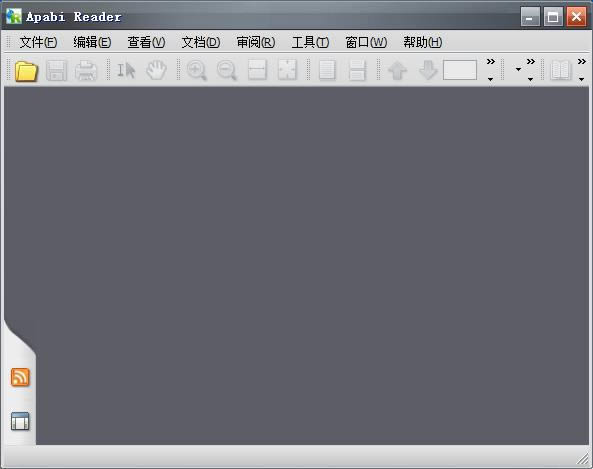Image resolution: width=593 pixels, height=469 pixels.
Task: Click the Print icon
Action: 86,70
